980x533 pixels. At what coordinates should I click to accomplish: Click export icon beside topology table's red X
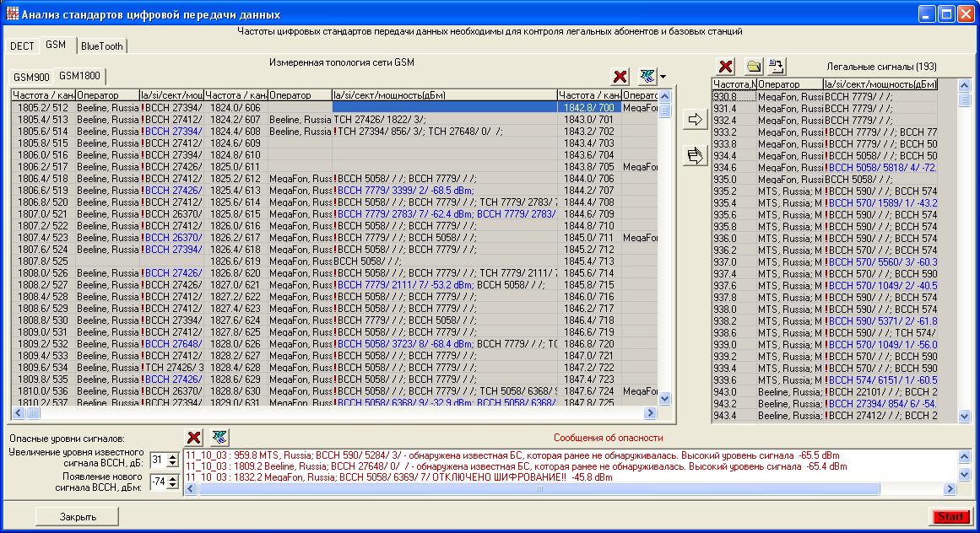click(x=647, y=77)
